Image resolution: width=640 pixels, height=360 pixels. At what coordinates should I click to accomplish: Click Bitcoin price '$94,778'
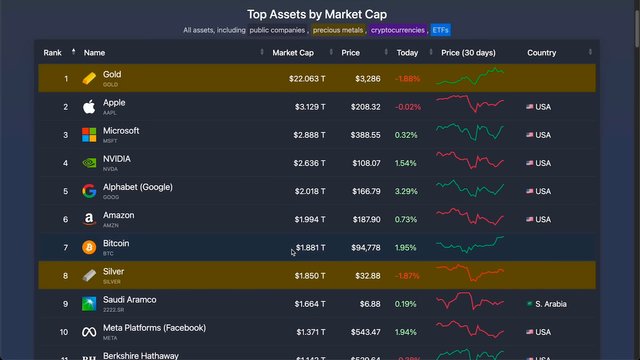(x=366, y=247)
